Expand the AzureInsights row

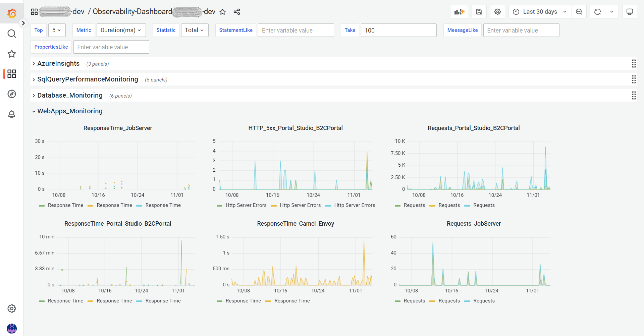click(58, 63)
